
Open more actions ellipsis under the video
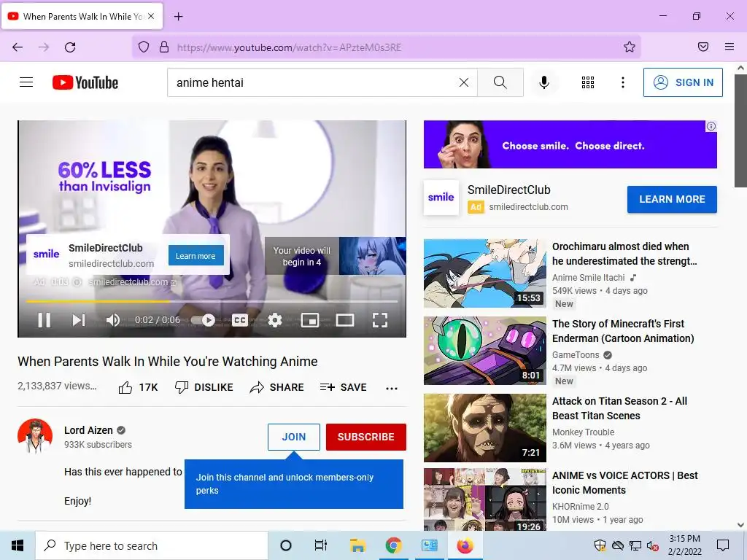click(392, 388)
